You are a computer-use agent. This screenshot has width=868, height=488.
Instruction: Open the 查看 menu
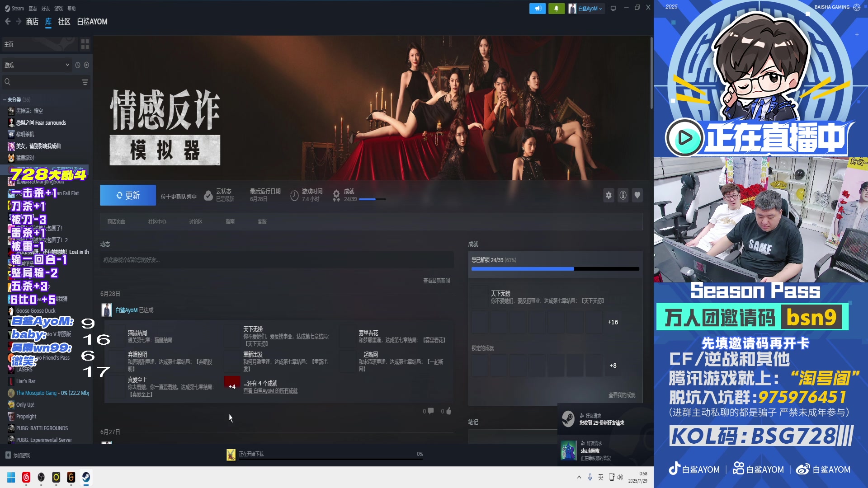point(33,8)
